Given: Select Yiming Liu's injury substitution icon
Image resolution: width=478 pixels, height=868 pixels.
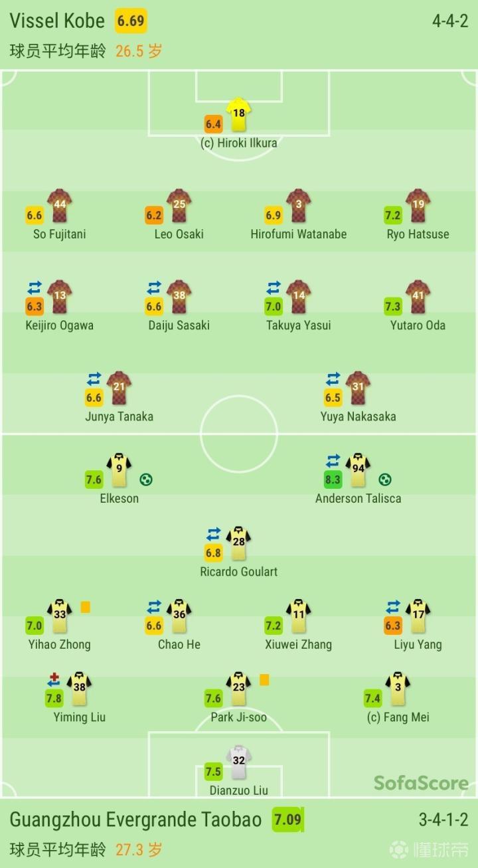Looking at the screenshot, I should click(x=54, y=679).
